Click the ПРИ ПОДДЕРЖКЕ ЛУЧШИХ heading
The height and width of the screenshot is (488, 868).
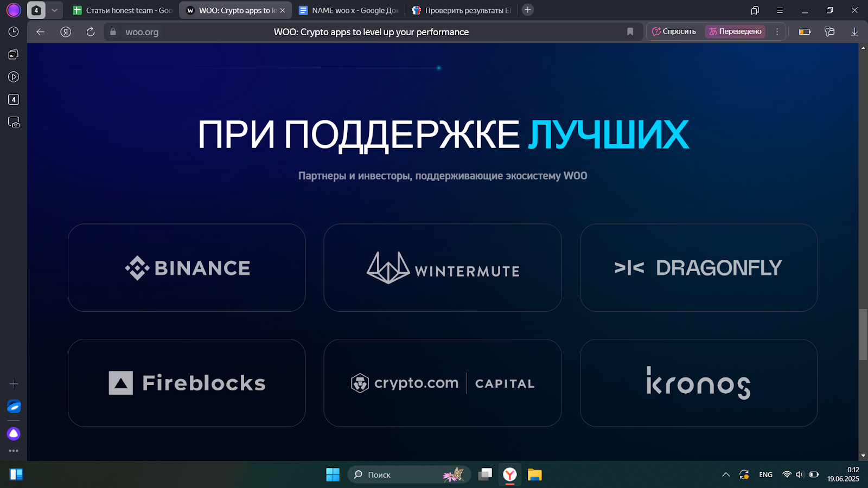click(443, 134)
